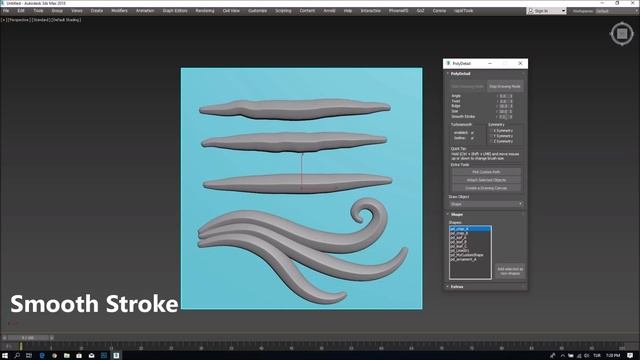
Task: Click the Smooth Stroke value field
Action: pyautogui.click(x=503, y=117)
